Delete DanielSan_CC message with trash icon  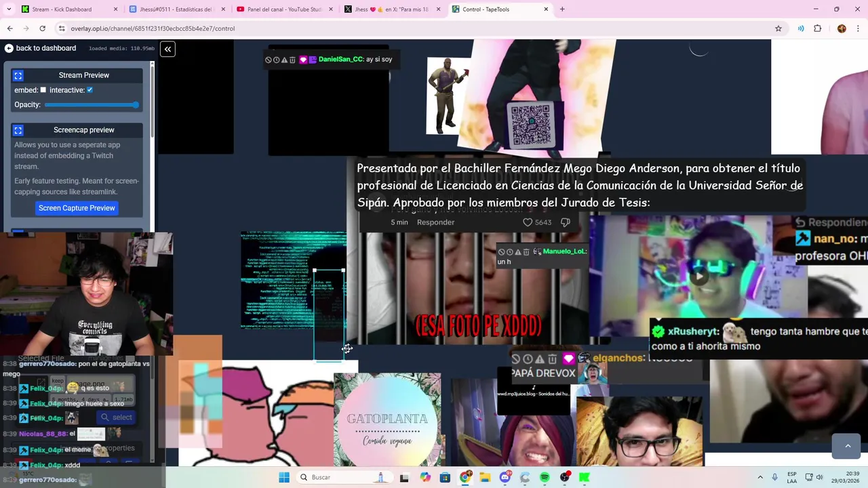coord(292,60)
